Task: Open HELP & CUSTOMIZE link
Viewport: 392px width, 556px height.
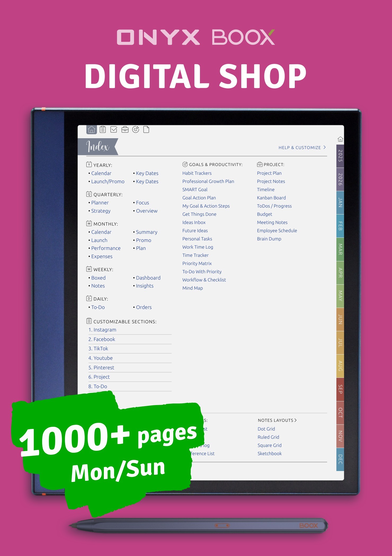Action: click(x=302, y=147)
